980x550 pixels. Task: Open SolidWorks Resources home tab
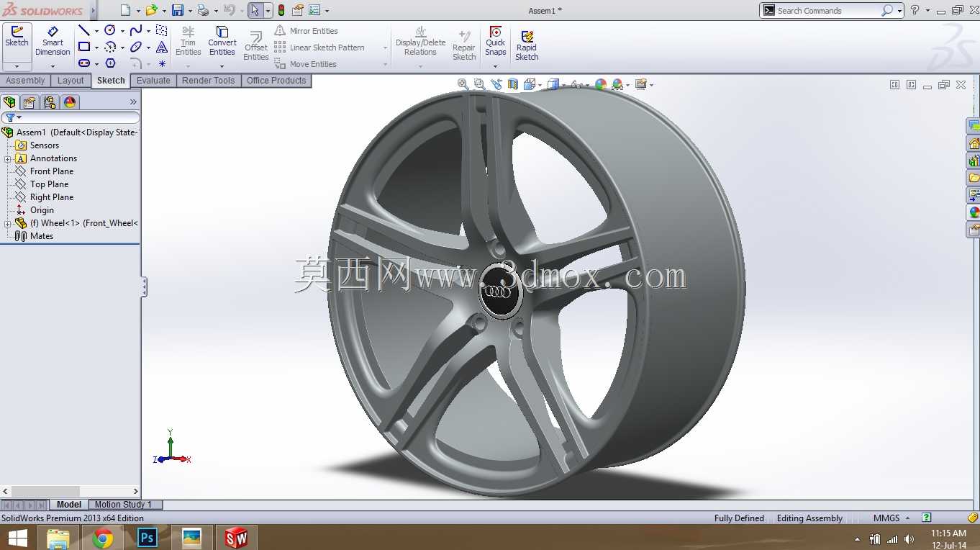[974, 143]
